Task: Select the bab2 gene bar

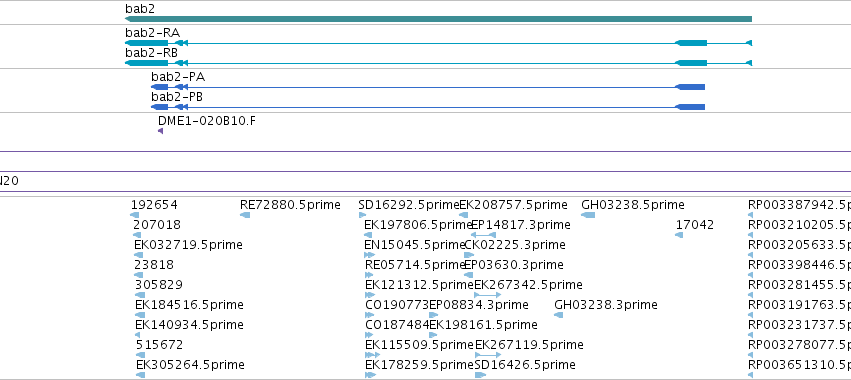Action: [438, 19]
